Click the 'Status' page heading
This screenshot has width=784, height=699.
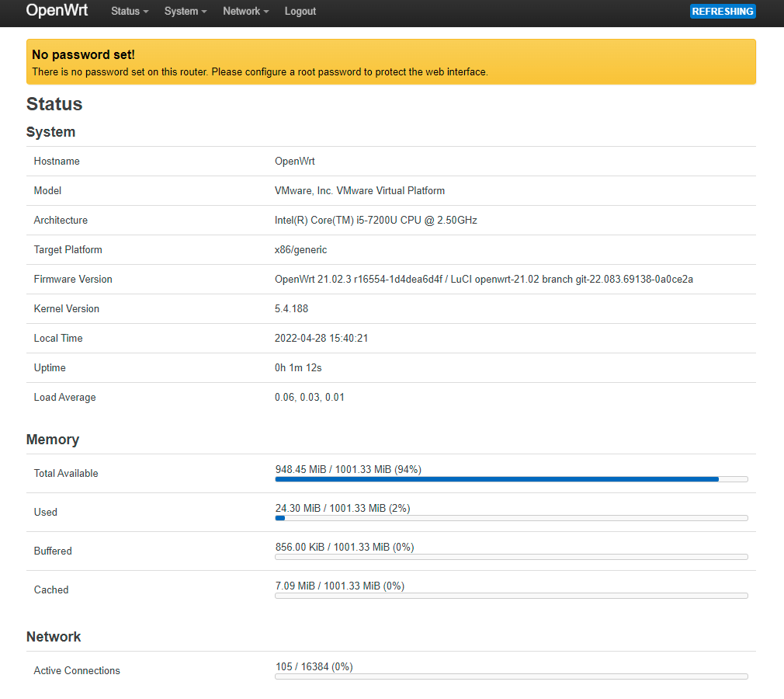coord(54,104)
